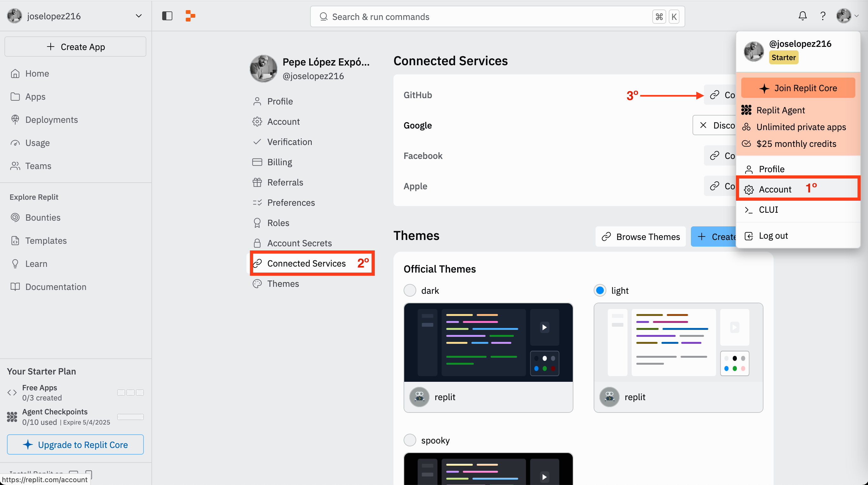Image resolution: width=868 pixels, height=485 pixels.
Task: Select the light theme radio button
Action: (599, 290)
